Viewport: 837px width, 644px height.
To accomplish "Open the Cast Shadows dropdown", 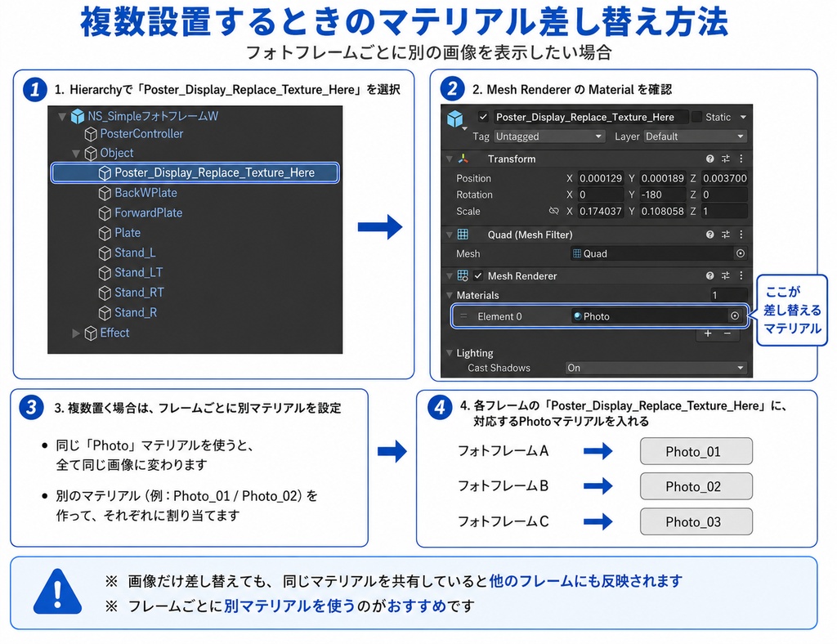I will (656, 368).
